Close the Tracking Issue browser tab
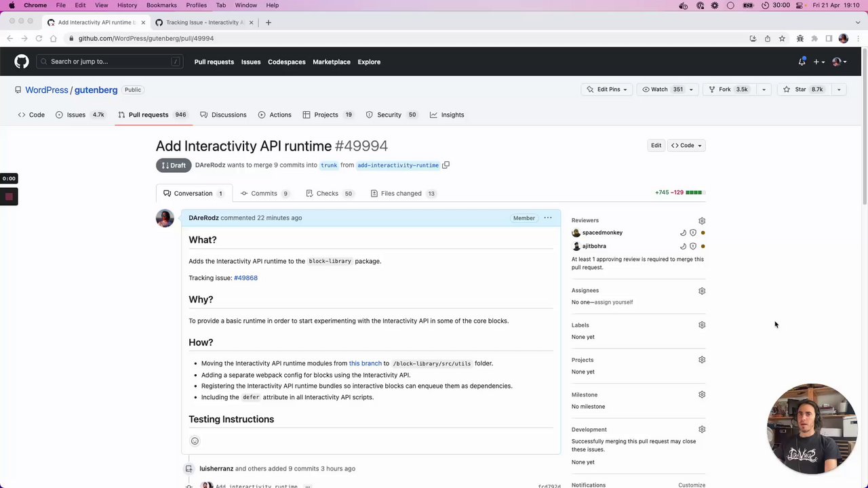 252,22
